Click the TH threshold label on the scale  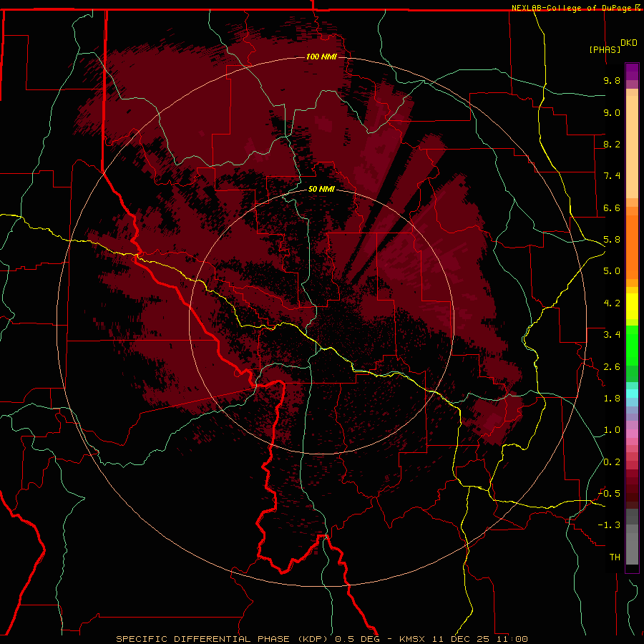[615, 557]
